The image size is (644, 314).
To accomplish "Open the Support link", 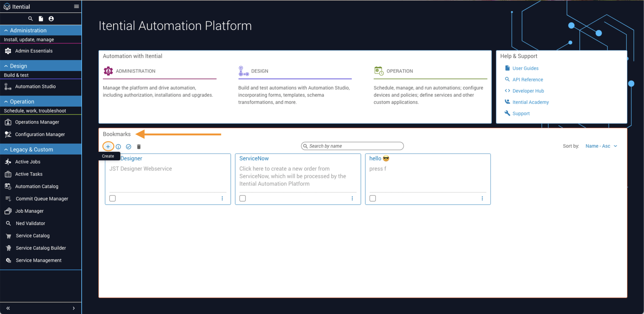I will (x=521, y=114).
